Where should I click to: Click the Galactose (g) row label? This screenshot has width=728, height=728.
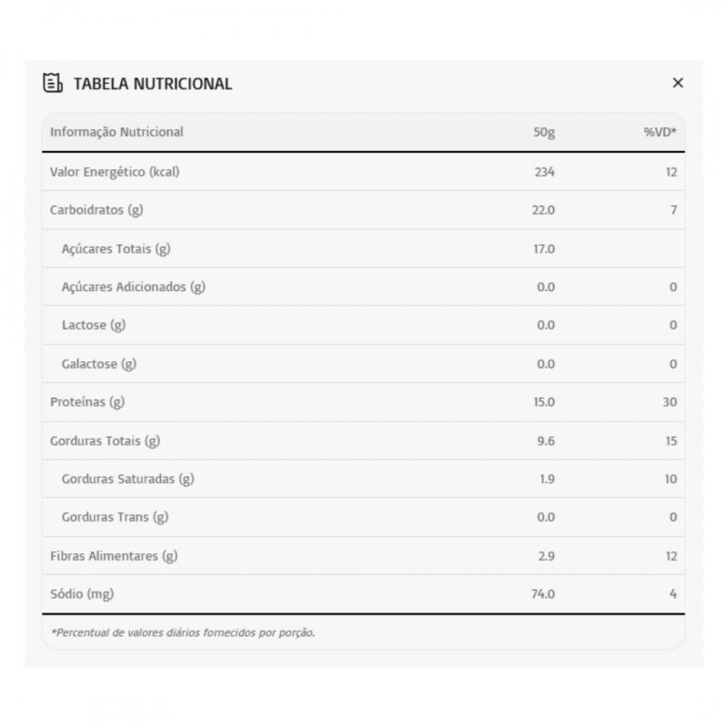click(99, 364)
